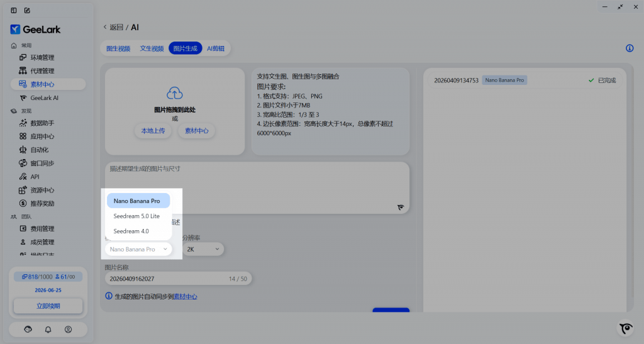The width and height of the screenshot is (644, 344).
Task: Click the 立即续期 renew button
Action: pyautogui.click(x=48, y=306)
